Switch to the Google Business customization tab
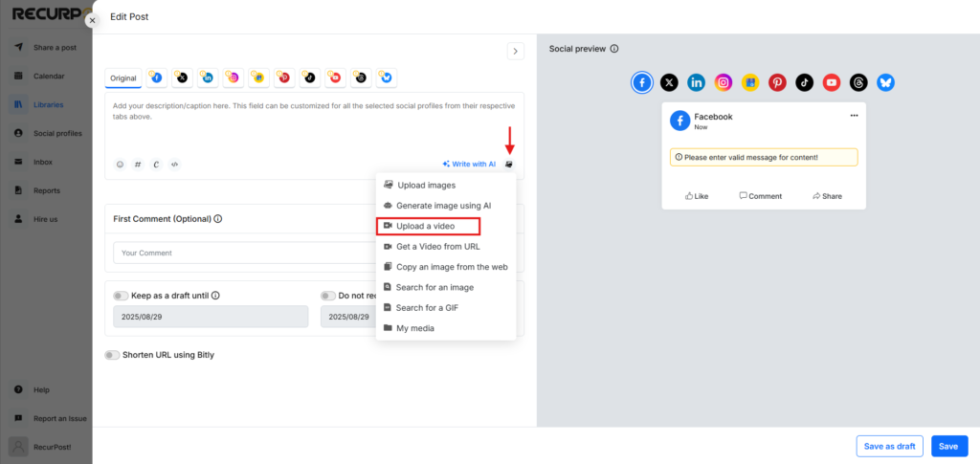980x464 pixels. pos(258,78)
